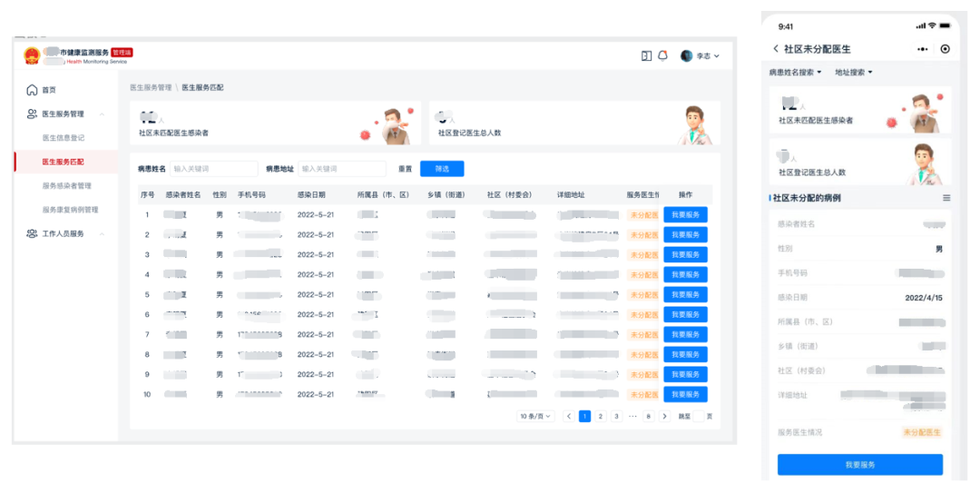980x493 pixels.
Task: Tap the hamburger list icon beside 社区未分配的病例
Action: coord(946,198)
